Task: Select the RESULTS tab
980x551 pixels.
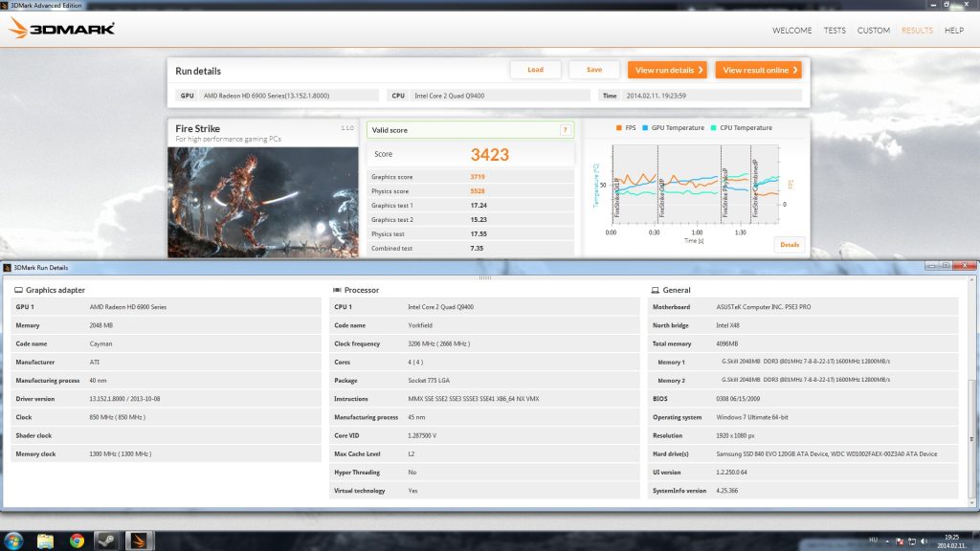Action: 917,30
